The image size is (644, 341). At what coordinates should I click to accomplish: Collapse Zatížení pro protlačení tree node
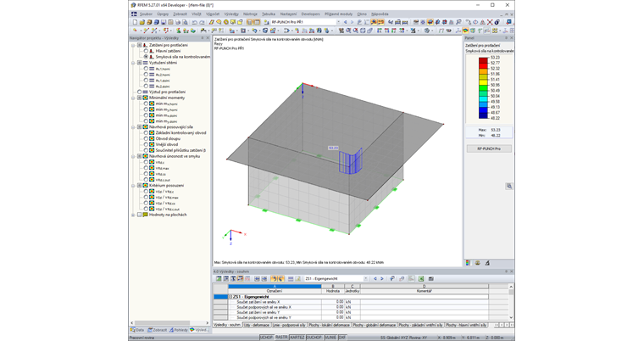133,45
